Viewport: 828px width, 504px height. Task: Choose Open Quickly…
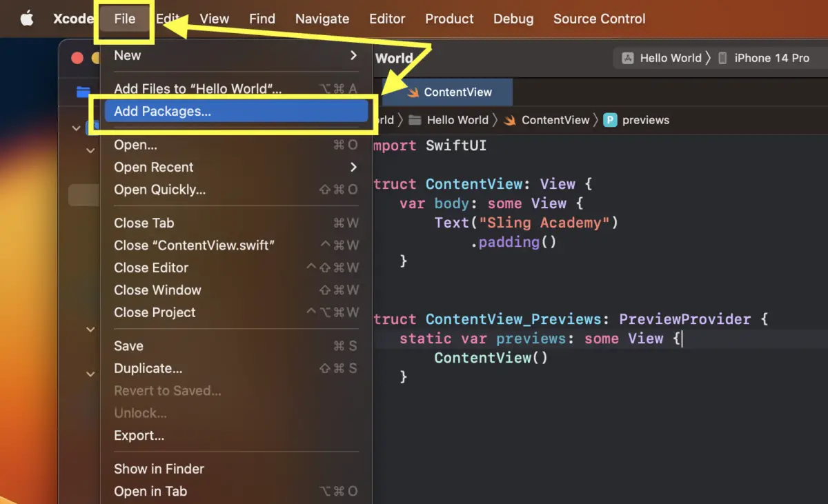[x=236, y=189]
